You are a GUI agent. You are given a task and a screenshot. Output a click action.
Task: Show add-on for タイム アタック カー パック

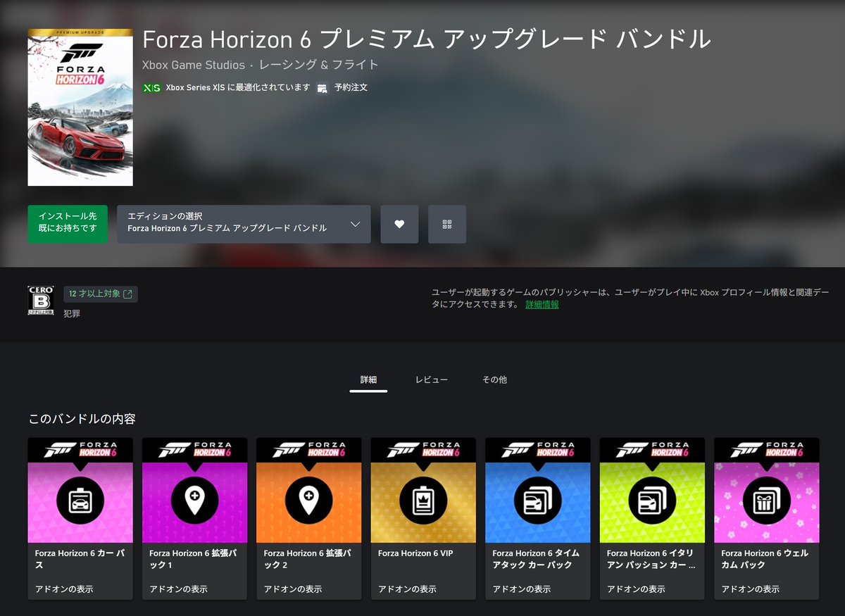click(522, 589)
